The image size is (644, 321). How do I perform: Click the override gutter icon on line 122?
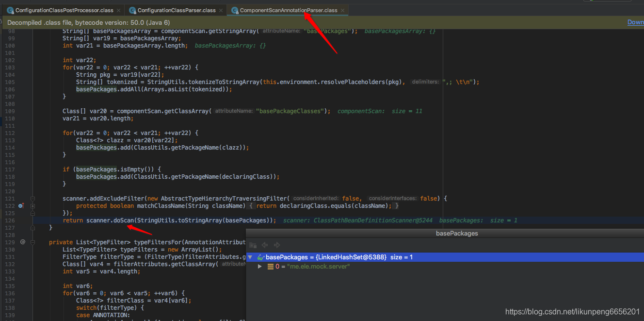(21, 206)
